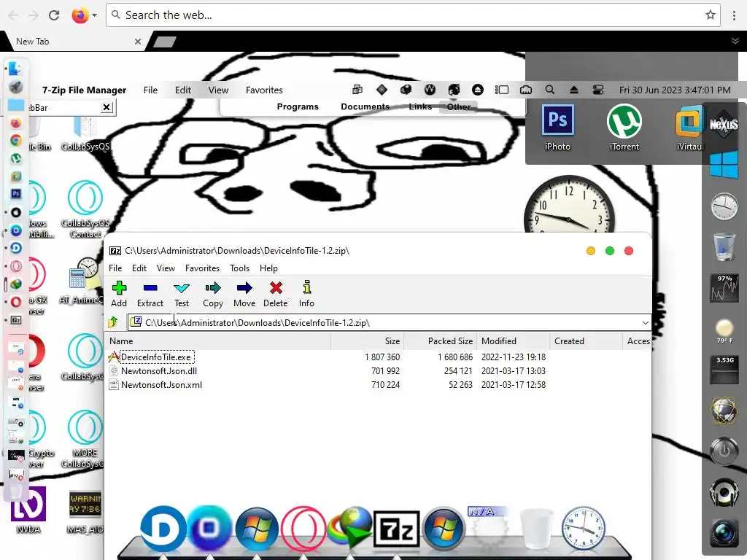Go up one folder level arrow
This screenshot has width=747, height=560.
pos(113,322)
